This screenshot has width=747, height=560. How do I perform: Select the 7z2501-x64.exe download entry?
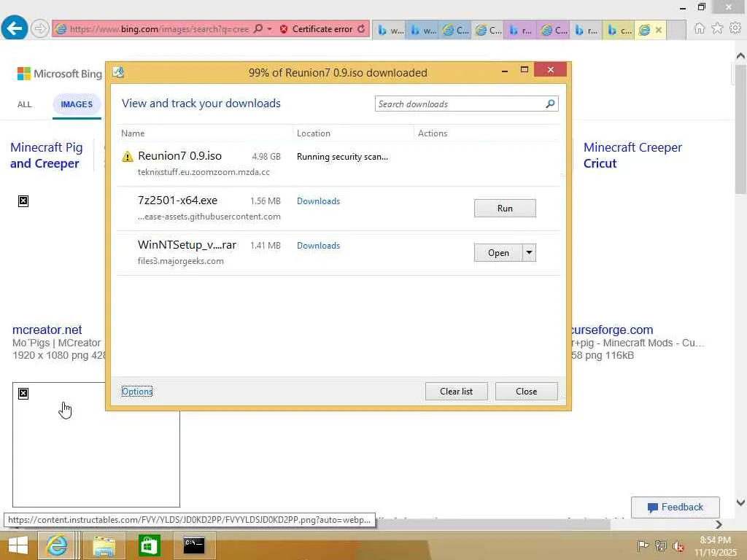(x=338, y=208)
